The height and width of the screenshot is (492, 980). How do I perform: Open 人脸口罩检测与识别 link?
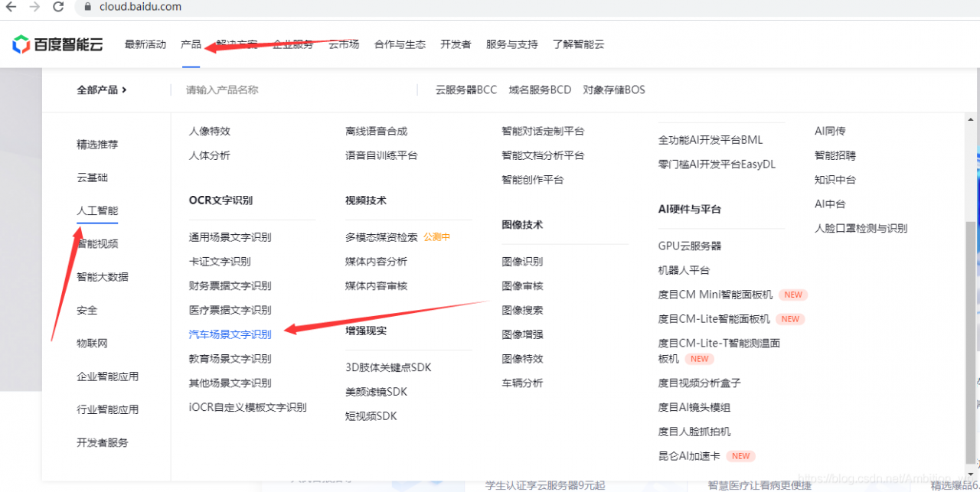(x=861, y=228)
